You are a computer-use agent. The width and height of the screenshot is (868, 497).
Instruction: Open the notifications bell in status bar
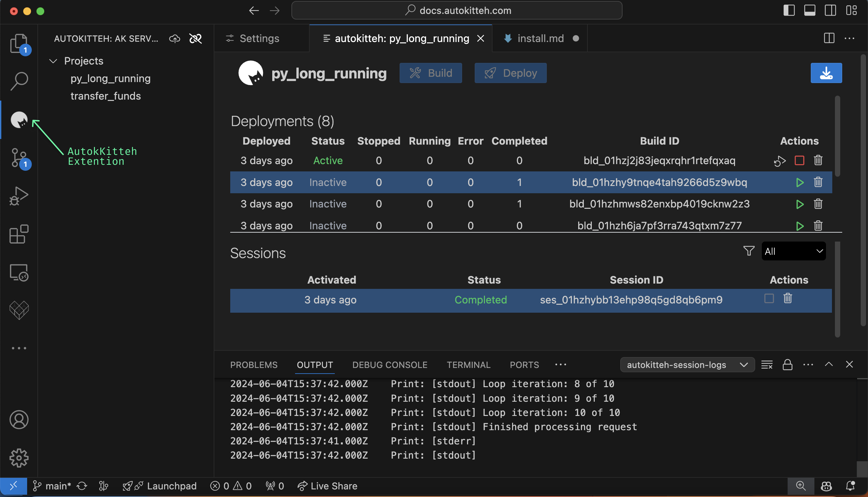[x=850, y=486]
